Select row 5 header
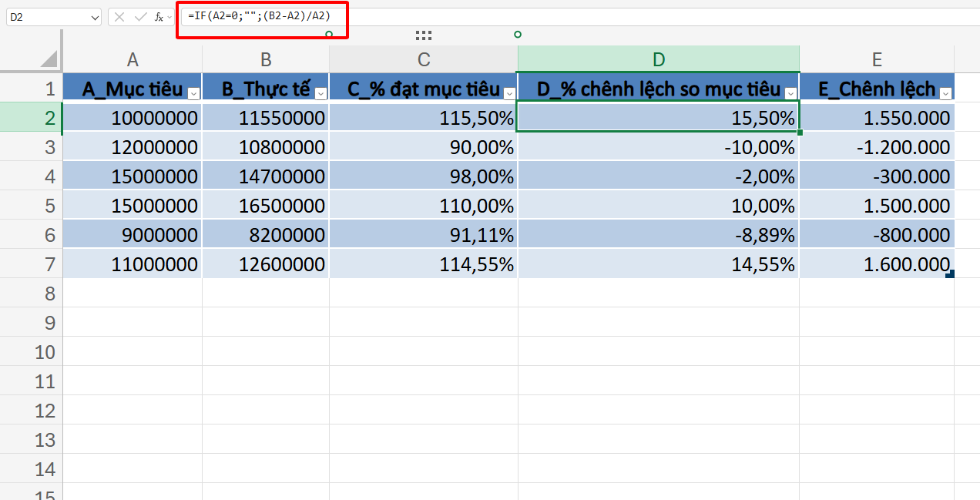 (31, 205)
